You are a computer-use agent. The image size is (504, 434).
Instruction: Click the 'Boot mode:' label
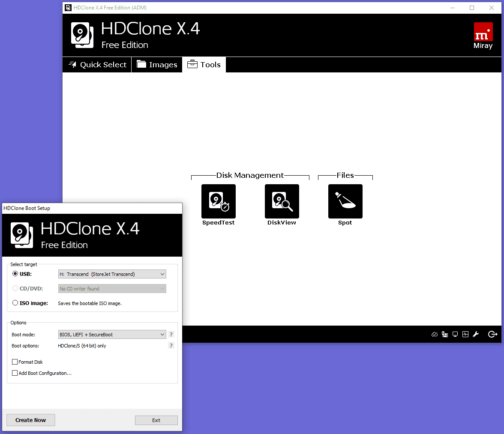click(24, 335)
